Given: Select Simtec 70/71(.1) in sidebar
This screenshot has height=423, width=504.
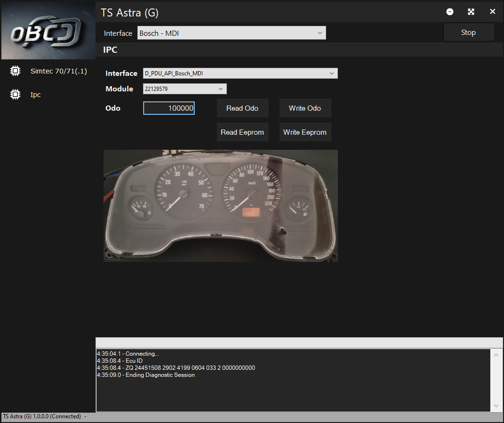Looking at the screenshot, I should [58, 71].
